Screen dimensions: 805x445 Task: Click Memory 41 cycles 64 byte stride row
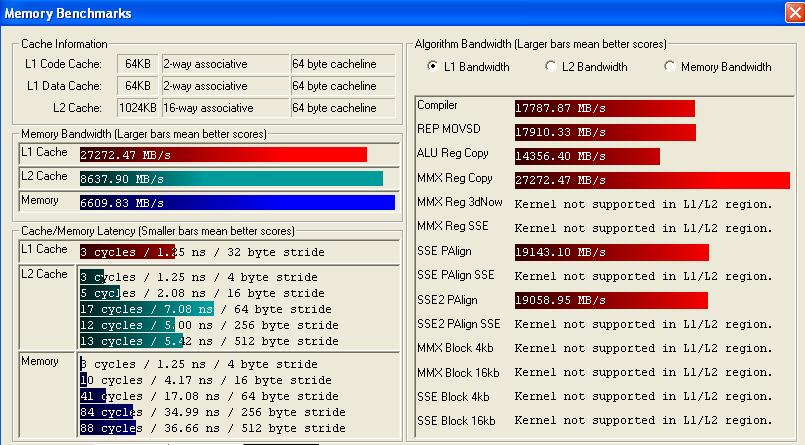coord(209,396)
